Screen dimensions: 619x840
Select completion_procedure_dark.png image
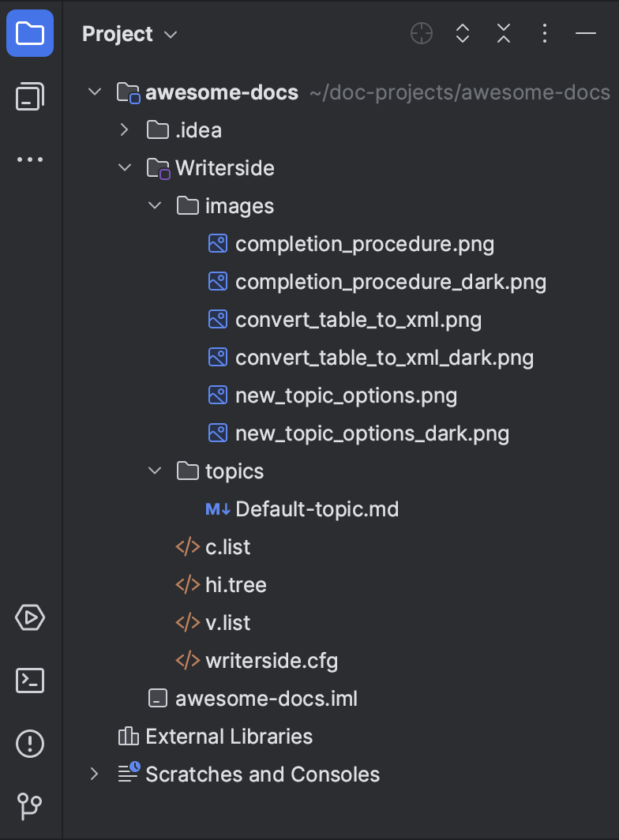(391, 281)
